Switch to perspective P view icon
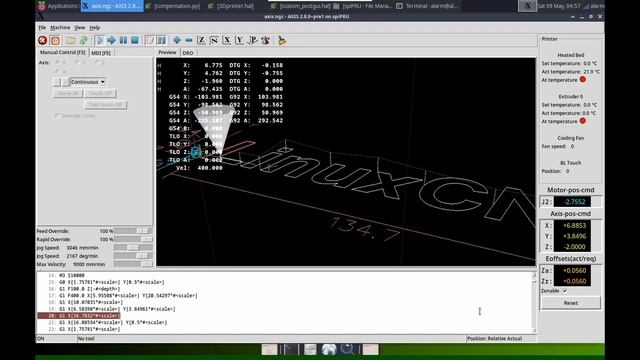640x360 pixels. (253, 40)
